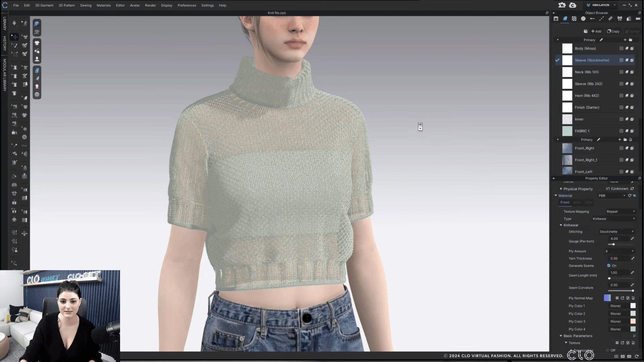The height and width of the screenshot is (362, 644).
Task: Select the Fabric tab icon in Object Browser
Action: pyautogui.click(x=565, y=18)
